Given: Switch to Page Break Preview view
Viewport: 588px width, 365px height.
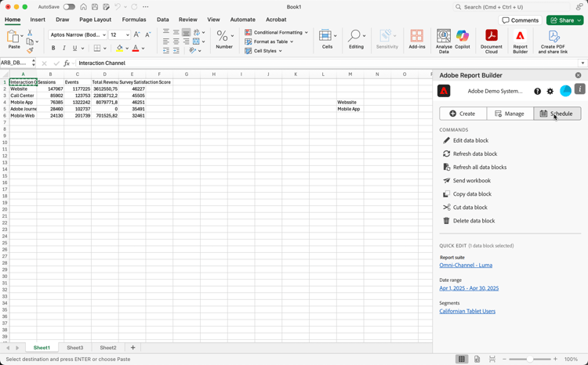Looking at the screenshot, I should pyautogui.click(x=492, y=359).
